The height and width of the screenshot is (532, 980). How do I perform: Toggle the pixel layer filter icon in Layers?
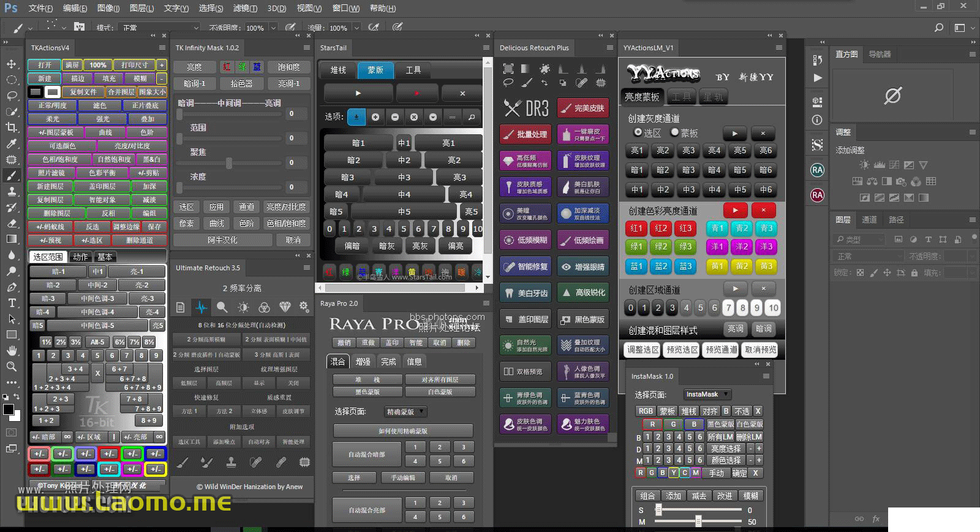pos(899,239)
